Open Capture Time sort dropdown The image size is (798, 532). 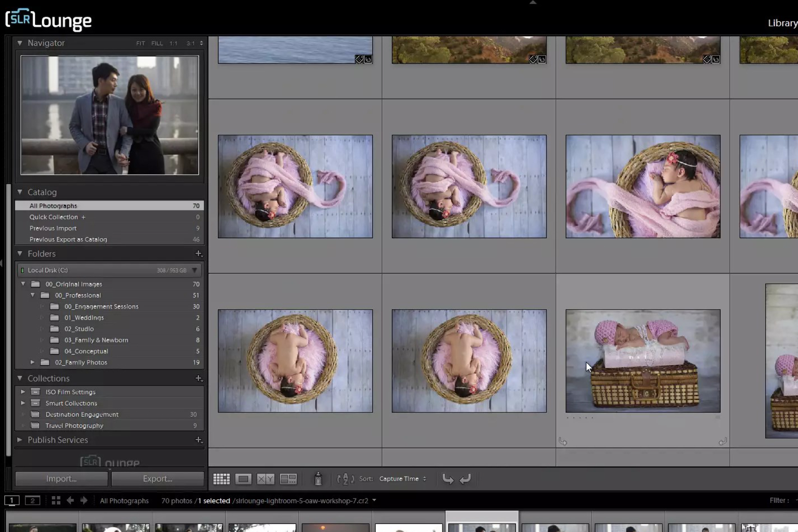pos(403,479)
